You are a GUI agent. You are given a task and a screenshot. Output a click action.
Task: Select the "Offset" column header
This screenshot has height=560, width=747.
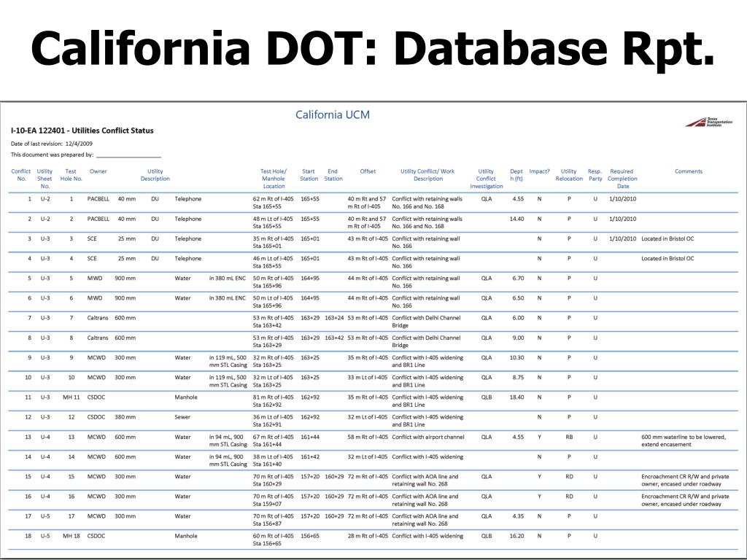368,171
